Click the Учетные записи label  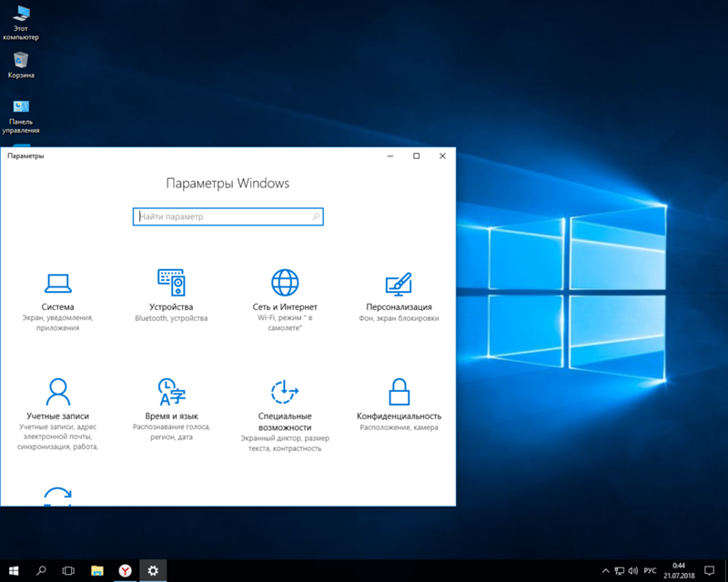57,416
